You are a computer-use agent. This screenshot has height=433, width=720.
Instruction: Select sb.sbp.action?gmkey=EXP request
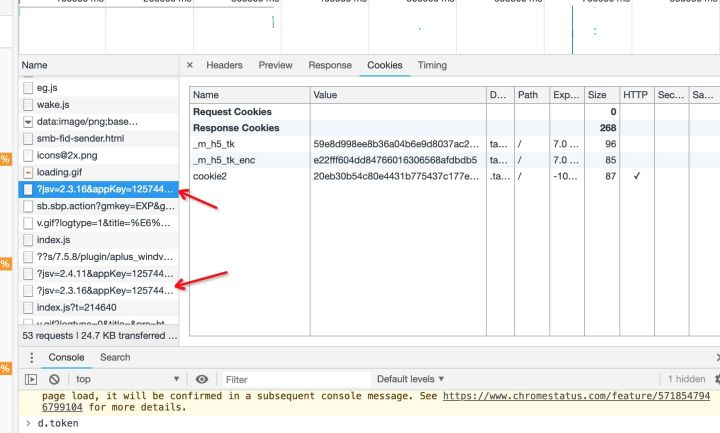click(99, 206)
